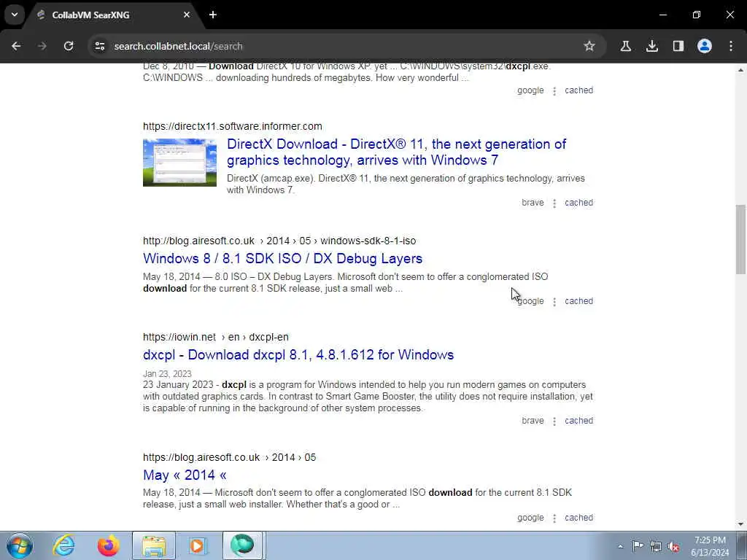Open dxcpl Download dxcpl 8.1 result

click(x=298, y=355)
